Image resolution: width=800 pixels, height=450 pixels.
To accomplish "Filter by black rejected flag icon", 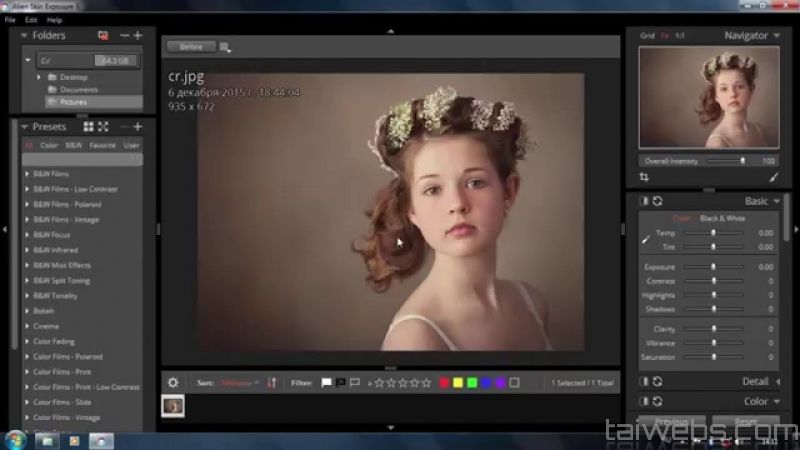I will [340, 382].
